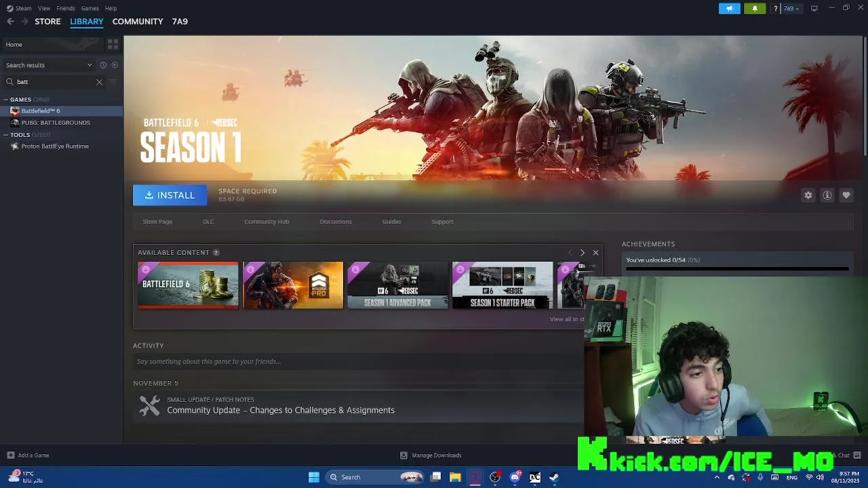This screenshot has width=868, height=488.
Task: Open the Store Page link
Action: pos(157,222)
